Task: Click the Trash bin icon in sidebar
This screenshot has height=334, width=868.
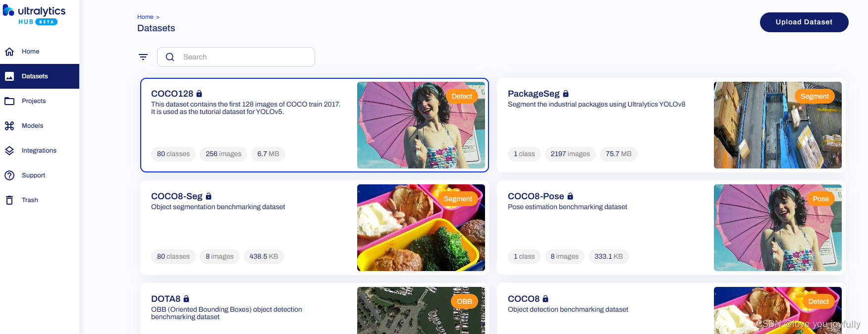Action: [x=9, y=200]
